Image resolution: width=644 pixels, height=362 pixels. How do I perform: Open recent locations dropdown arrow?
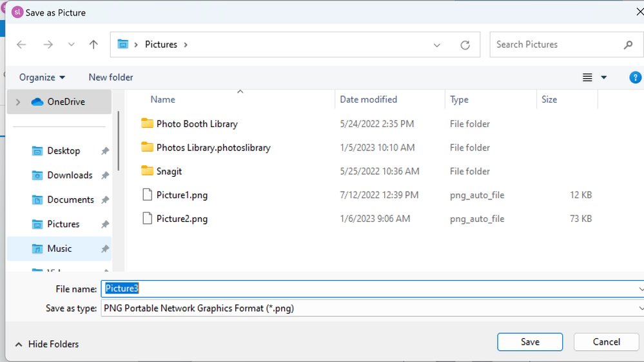pos(72,45)
